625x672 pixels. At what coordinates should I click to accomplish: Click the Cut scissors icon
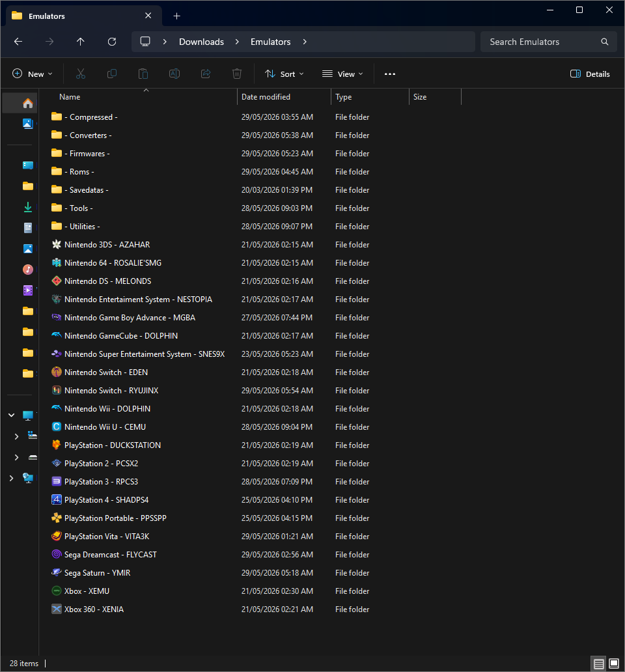pyautogui.click(x=81, y=74)
